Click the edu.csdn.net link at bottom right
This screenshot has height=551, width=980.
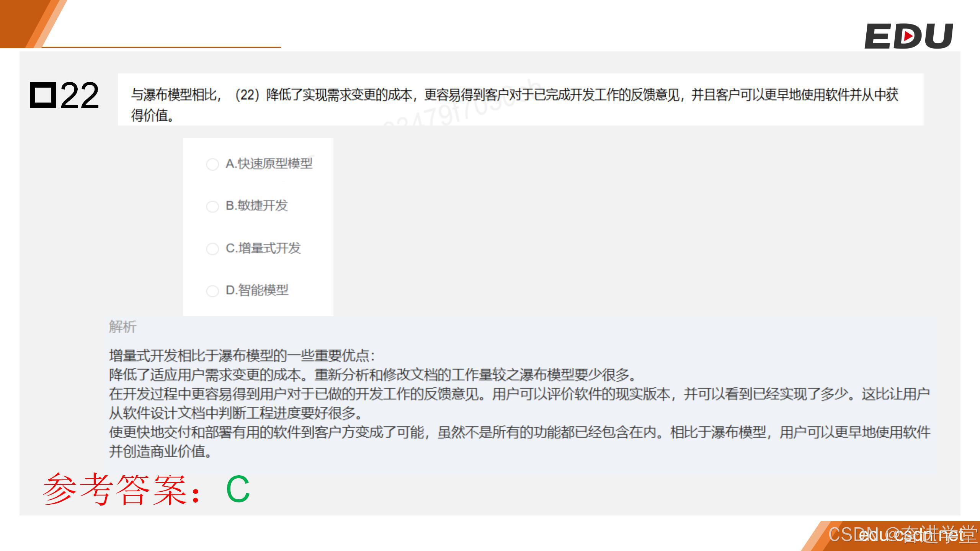pos(911,535)
